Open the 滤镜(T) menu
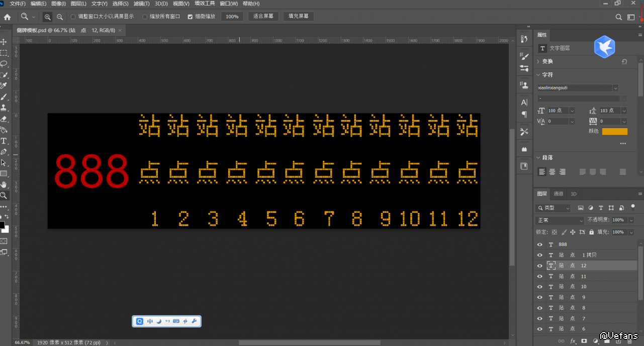This screenshot has height=346, width=644. (142, 4)
